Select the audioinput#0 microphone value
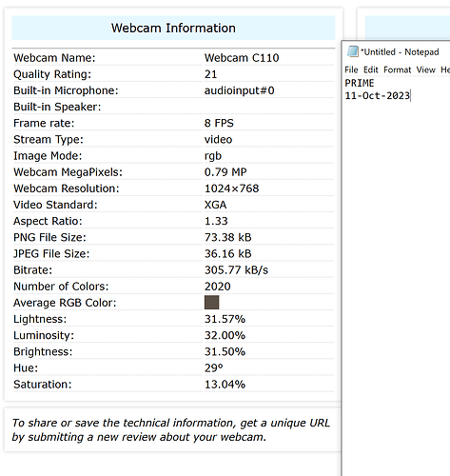Screen dimensions: 450x476 click(x=239, y=90)
